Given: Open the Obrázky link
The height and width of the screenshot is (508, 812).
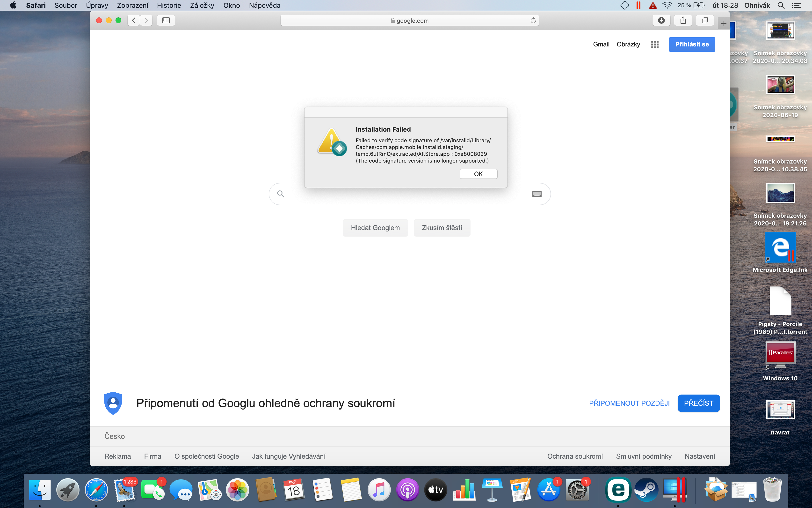Looking at the screenshot, I should click(628, 44).
